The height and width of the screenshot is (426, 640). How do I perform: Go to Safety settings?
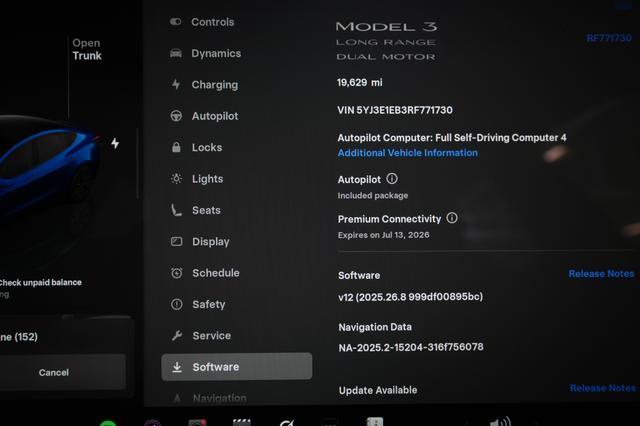pyautogui.click(x=198, y=304)
